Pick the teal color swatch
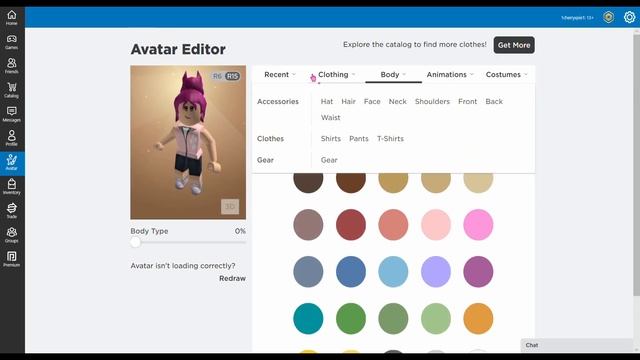 click(x=308, y=319)
